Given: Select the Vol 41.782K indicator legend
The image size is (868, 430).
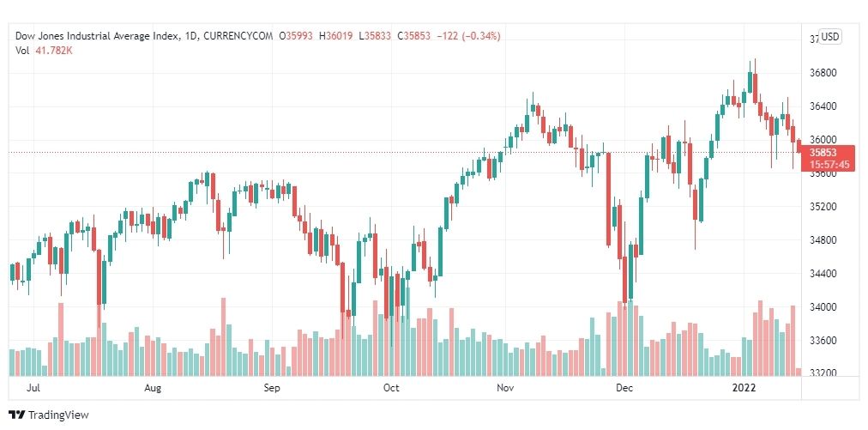Looking at the screenshot, I should click(45, 50).
